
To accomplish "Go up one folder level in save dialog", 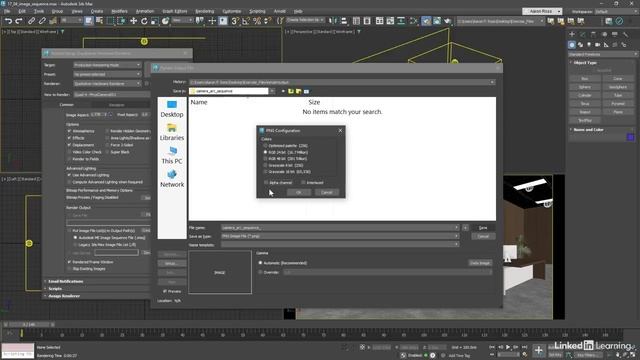I will (x=291, y=91).
